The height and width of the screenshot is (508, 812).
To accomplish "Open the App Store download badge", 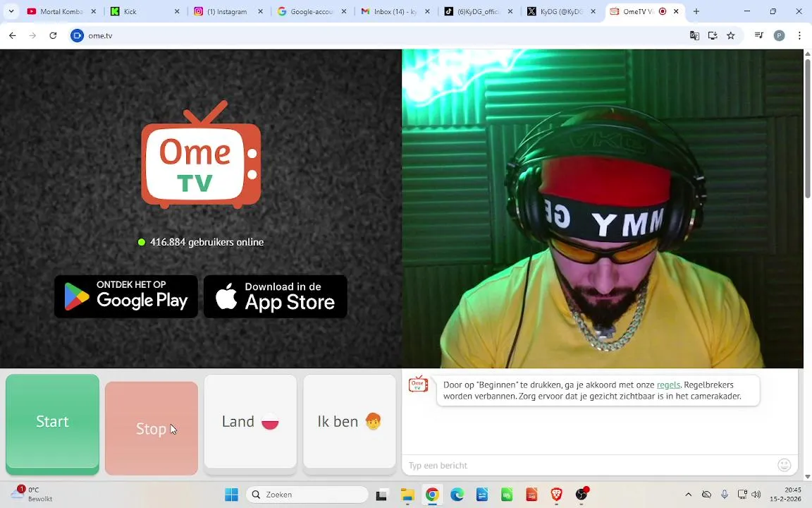I will pyautogui.click(x=276, y=296).
